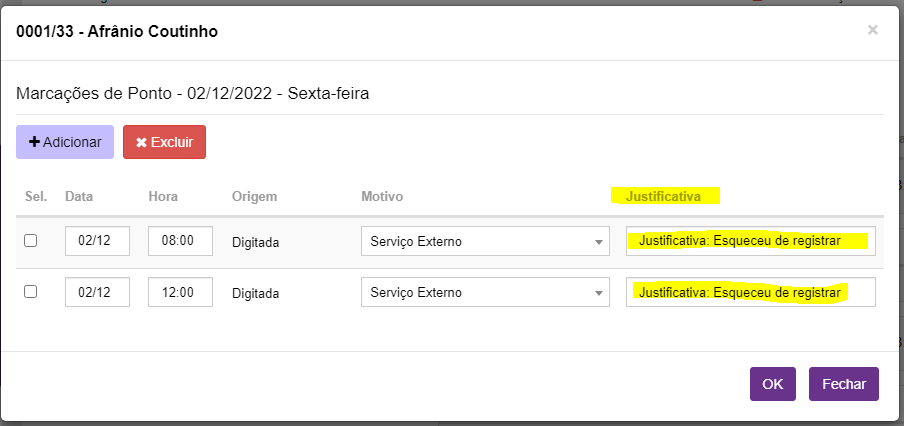Image resolution: width=904 pixels, height=426 pixels.
Task: Open the Motivo dropdown for the 12:00 row
Action: [485, 293]
